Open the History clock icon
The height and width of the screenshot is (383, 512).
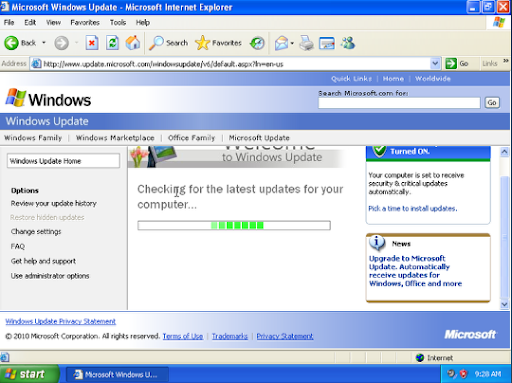pyautogui.click(x=257, y=43)
